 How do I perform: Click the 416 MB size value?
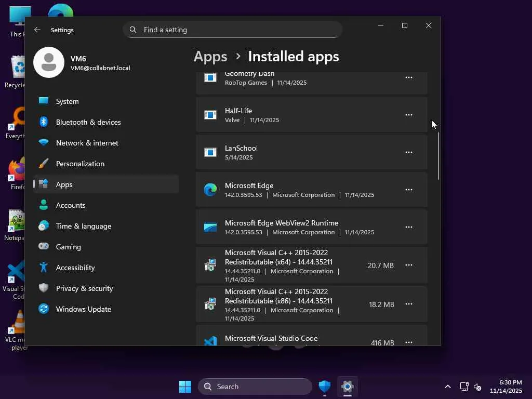(382, 343)
